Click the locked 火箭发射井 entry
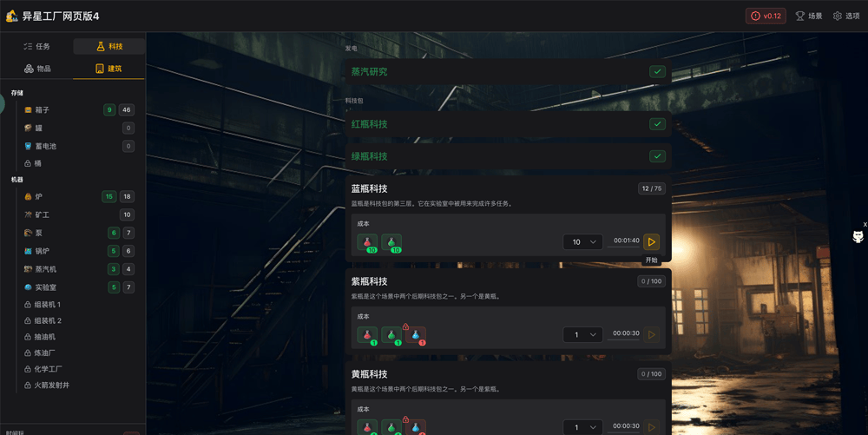 47,385
